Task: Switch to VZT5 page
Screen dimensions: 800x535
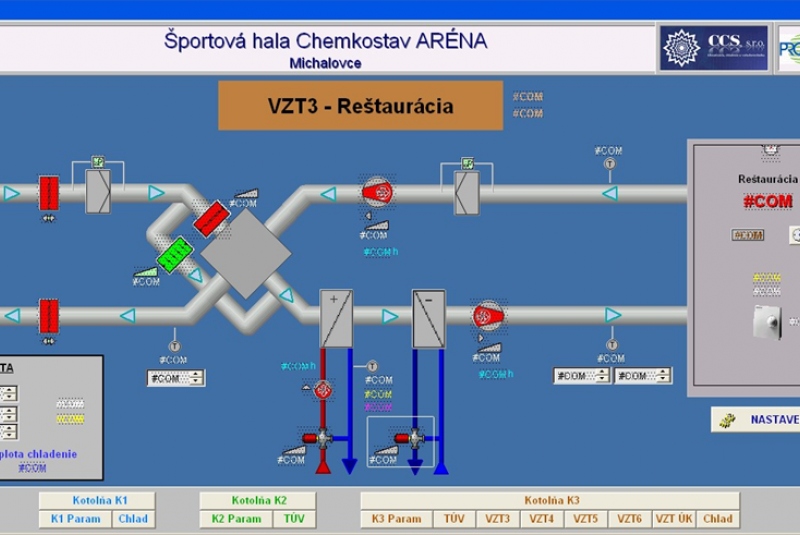Action: (586, 519)
